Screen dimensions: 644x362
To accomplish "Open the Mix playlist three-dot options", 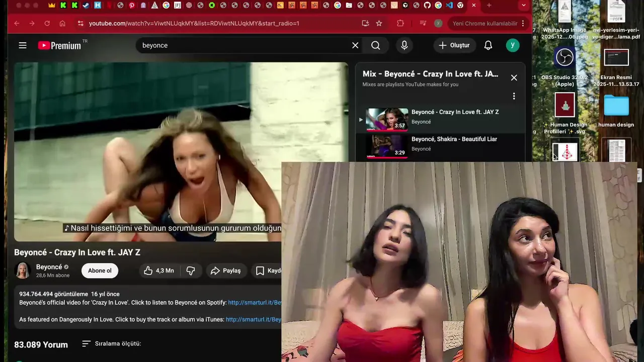I will point(514,96).
